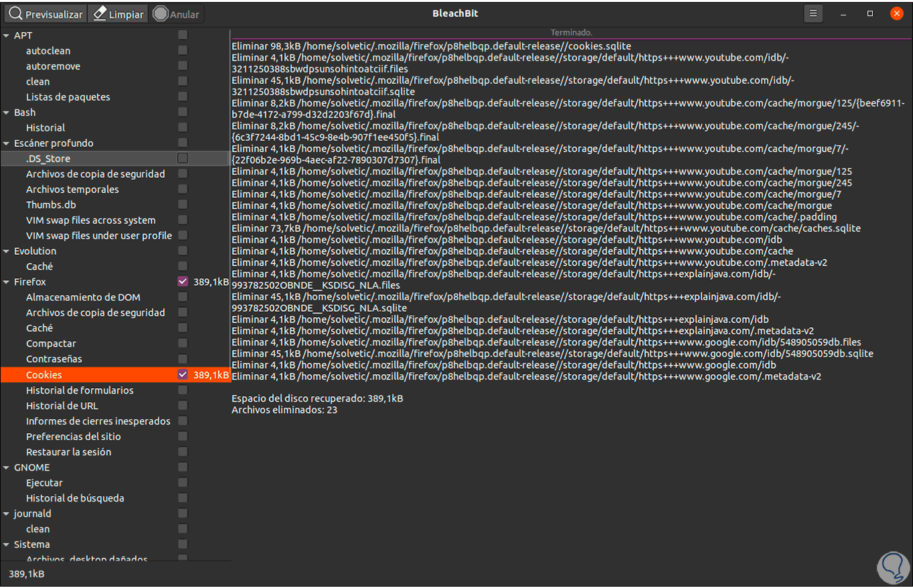Collapse the GNOME tree group

[7, 468]
